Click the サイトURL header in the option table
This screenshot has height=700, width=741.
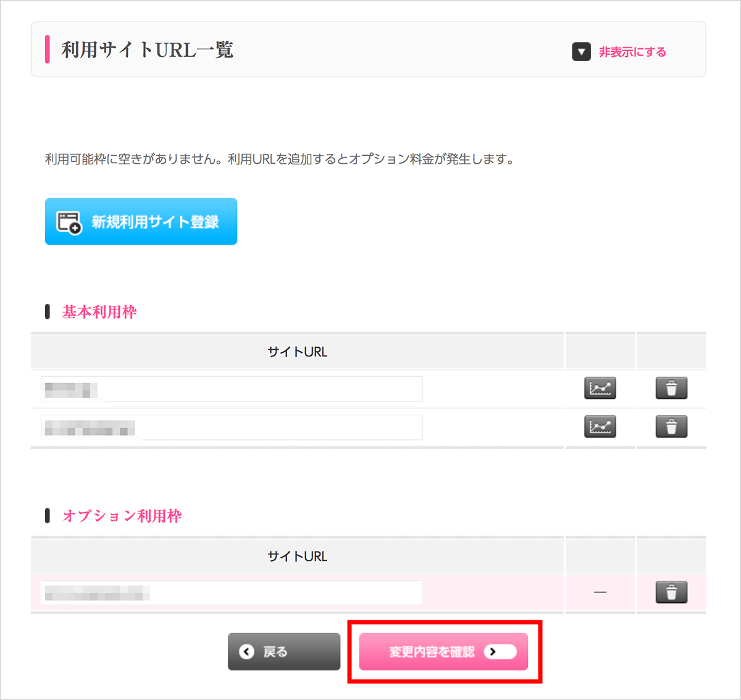[297, 557]
